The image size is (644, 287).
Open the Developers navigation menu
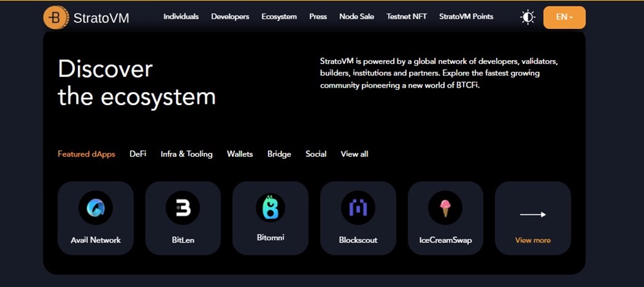pyautogui.click(x=230, y=17)
